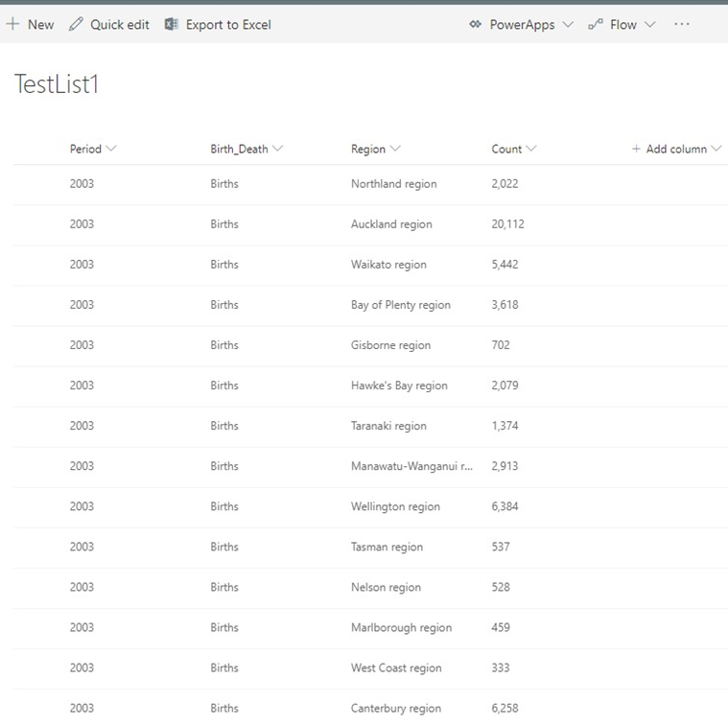Screen dimensions: 728x725
Task: Click the 2003 period in Gisborne row
Action: coord(82,345)
